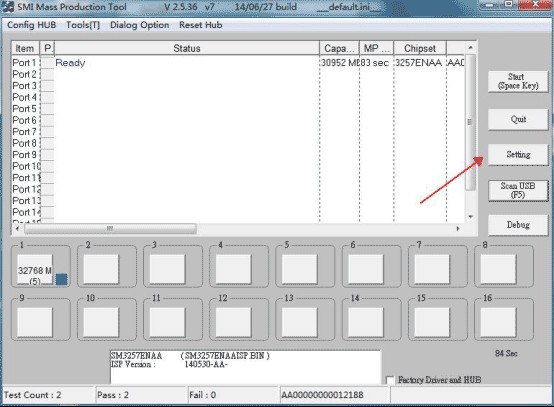Viewport: 554px width, 407px height.
Task: Toggle the Port 1 P column cell
Action: [x=47, y=63]
